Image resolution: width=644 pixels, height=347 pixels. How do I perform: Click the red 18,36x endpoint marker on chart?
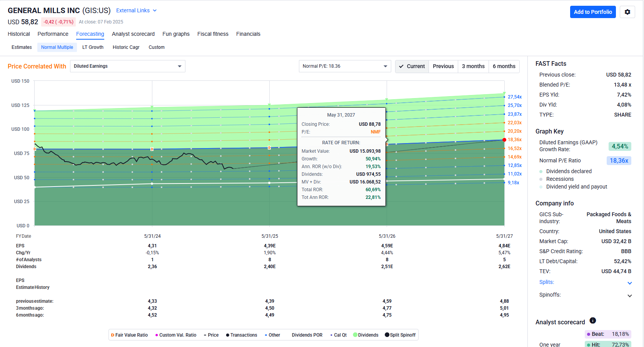click(504, 140)
